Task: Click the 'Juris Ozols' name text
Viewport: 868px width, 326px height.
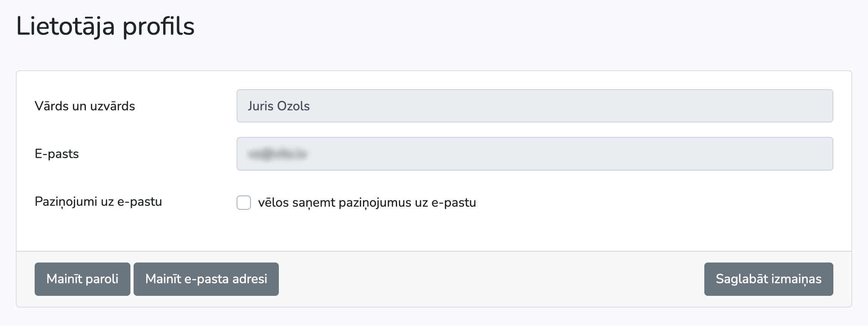Action: (278, 106)
